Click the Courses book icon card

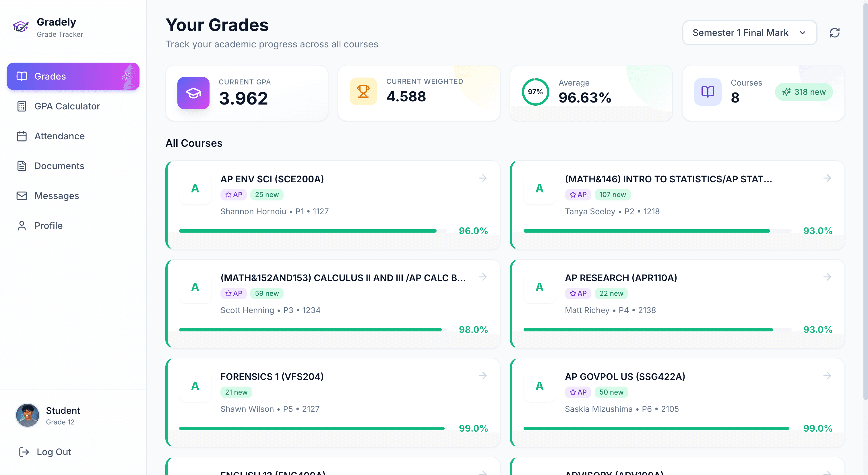coord(707,92)
